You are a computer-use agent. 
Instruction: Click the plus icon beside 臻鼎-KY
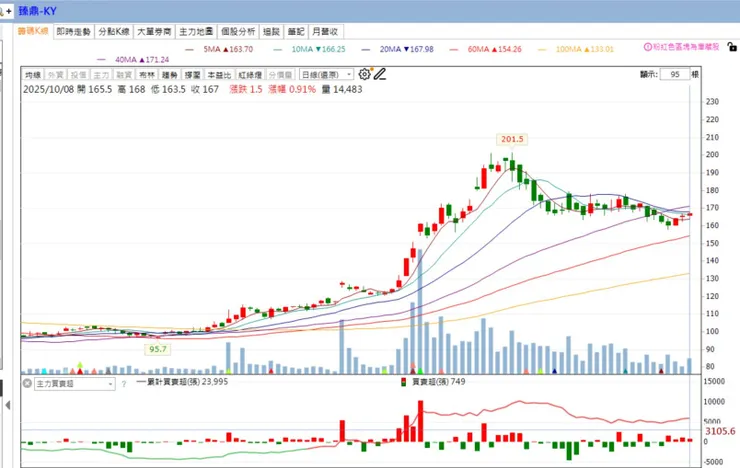click(8, 11)
